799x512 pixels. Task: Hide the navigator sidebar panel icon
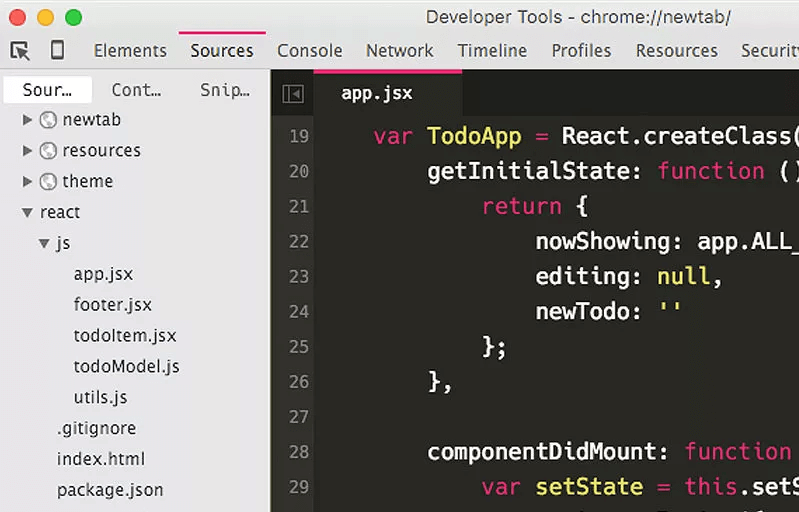[293, 94]
